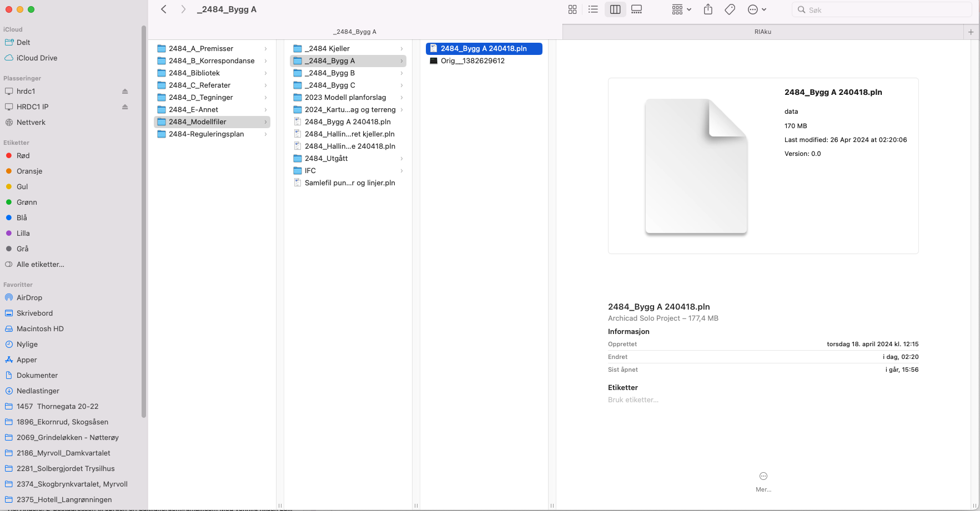Add a new tab with plus button
The width and height of the screenshot is (980, 511).
(971, 32)
